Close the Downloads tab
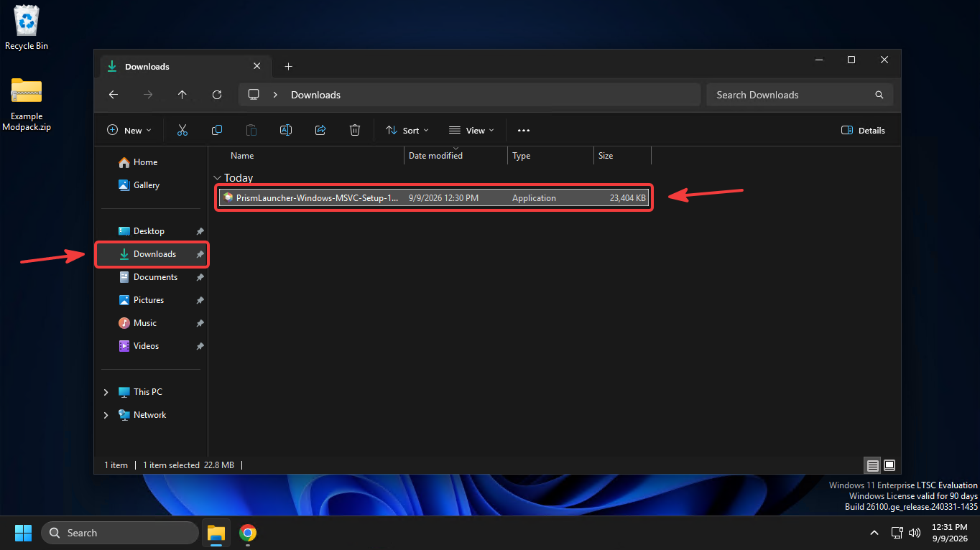Image resolution: width=980 pixels, height=550 pixels. tap(257, 66)
